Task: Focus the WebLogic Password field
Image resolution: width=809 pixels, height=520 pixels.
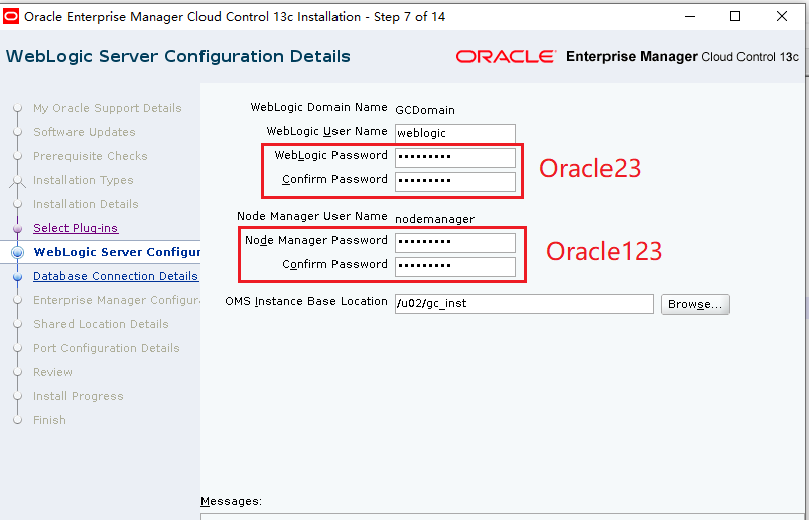Action: (455, 157)
